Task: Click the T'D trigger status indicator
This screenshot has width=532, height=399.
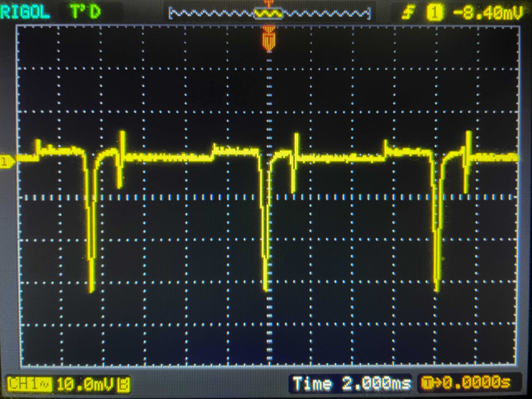Action: point(85,11)
